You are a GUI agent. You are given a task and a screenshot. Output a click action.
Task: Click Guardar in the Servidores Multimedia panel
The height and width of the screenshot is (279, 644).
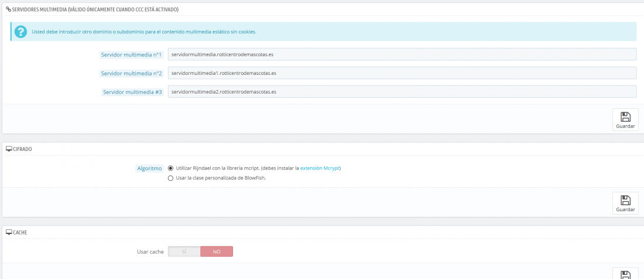click(x=625, y=119)
